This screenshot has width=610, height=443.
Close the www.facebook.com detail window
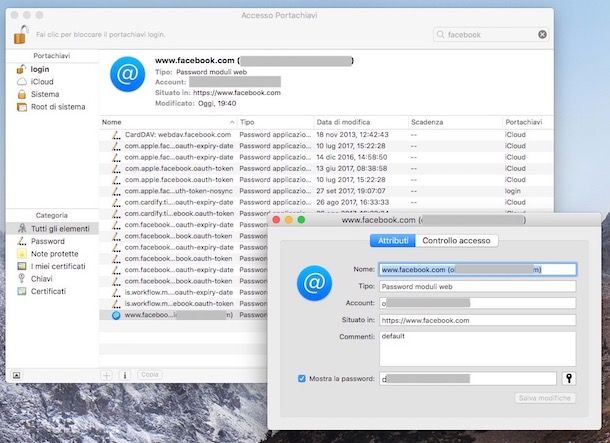coord(276,220)
